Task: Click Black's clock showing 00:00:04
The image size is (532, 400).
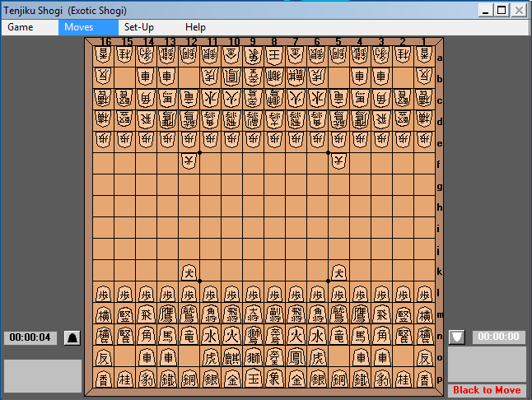Action: [x=30, y=337]
